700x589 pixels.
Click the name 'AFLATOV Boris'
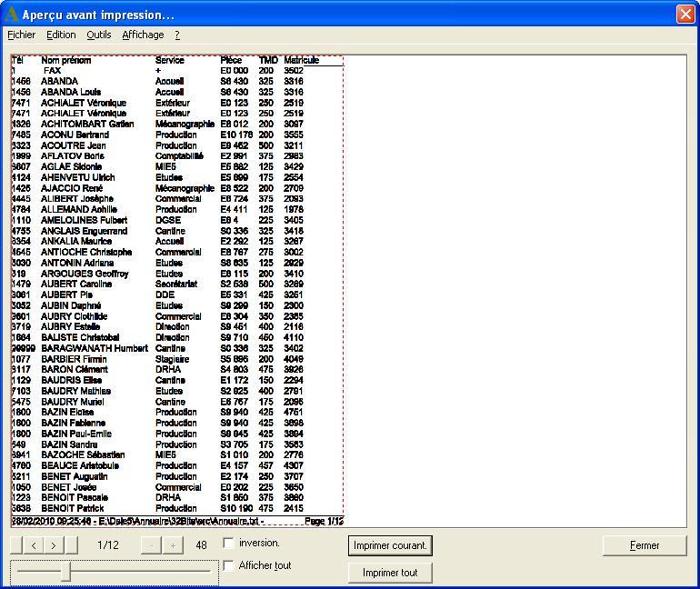point(73,155)
